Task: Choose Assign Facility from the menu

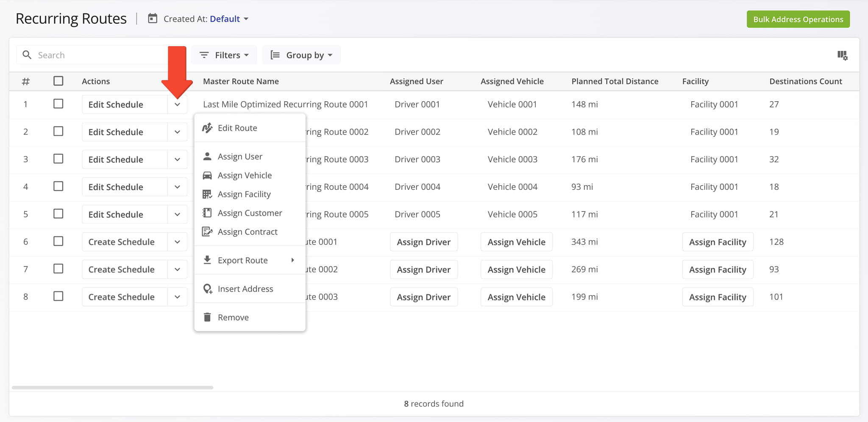Action: 250,194
